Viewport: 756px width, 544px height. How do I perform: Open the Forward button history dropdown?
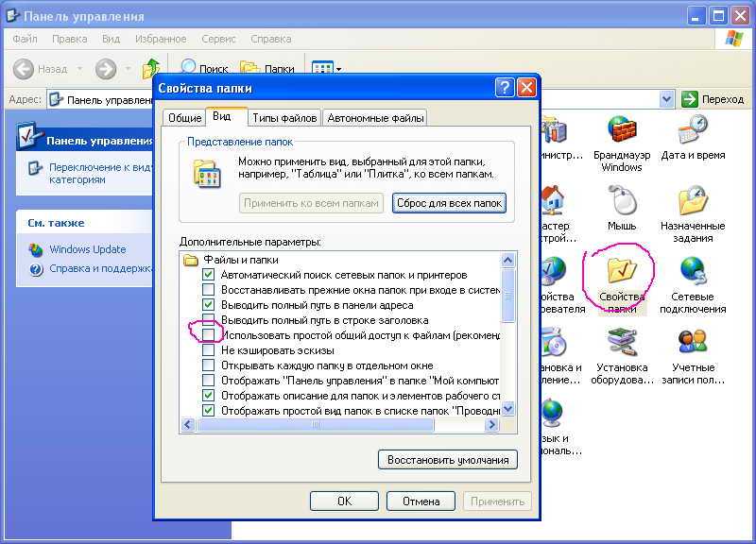click(x=128, y=69)
